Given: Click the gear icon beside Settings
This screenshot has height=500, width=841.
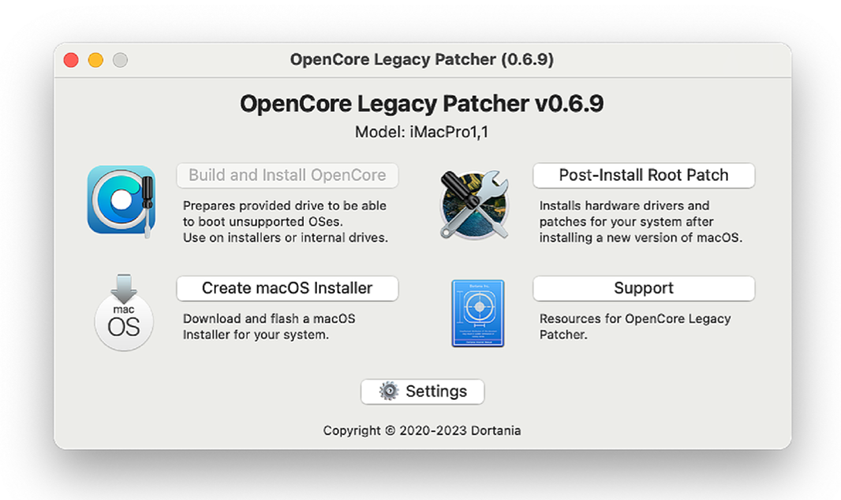Looking at the screenshot, I should click(x=390, y=391).
